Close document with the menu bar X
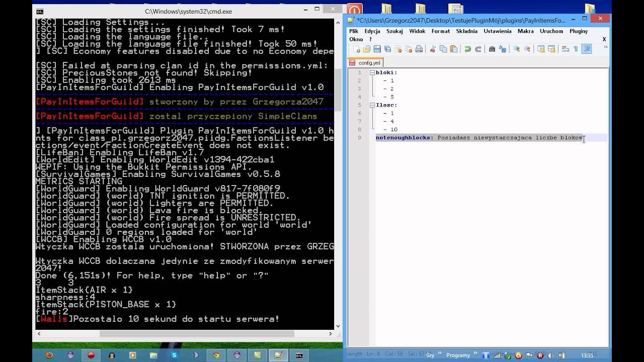Image resolution: width=644 pixels, height=362 pixels. [x=604, y=39]
